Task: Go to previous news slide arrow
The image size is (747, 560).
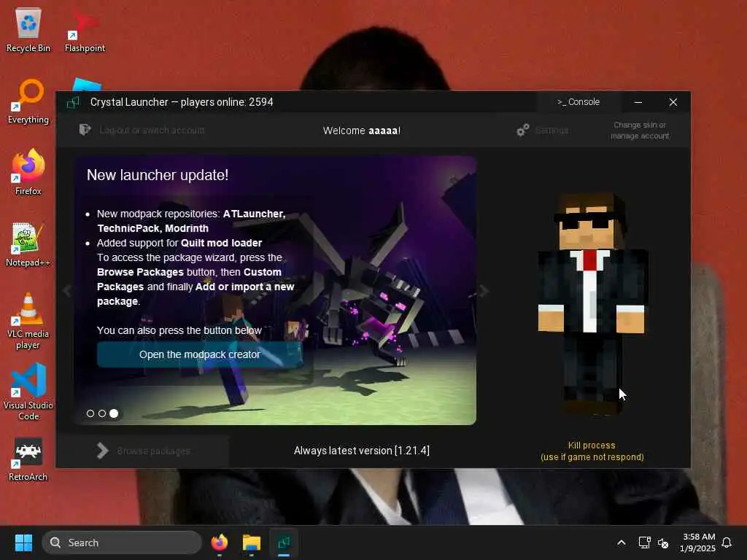Action: pyautogui.click(x=67, y=290)
